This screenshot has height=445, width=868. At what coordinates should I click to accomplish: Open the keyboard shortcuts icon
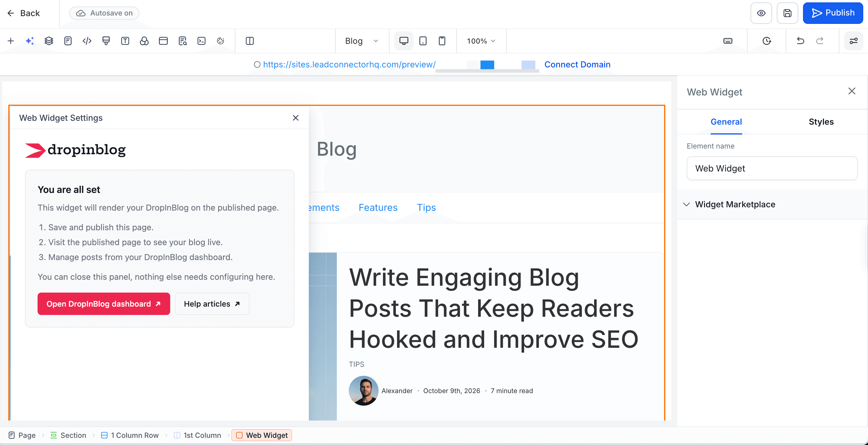728,41
